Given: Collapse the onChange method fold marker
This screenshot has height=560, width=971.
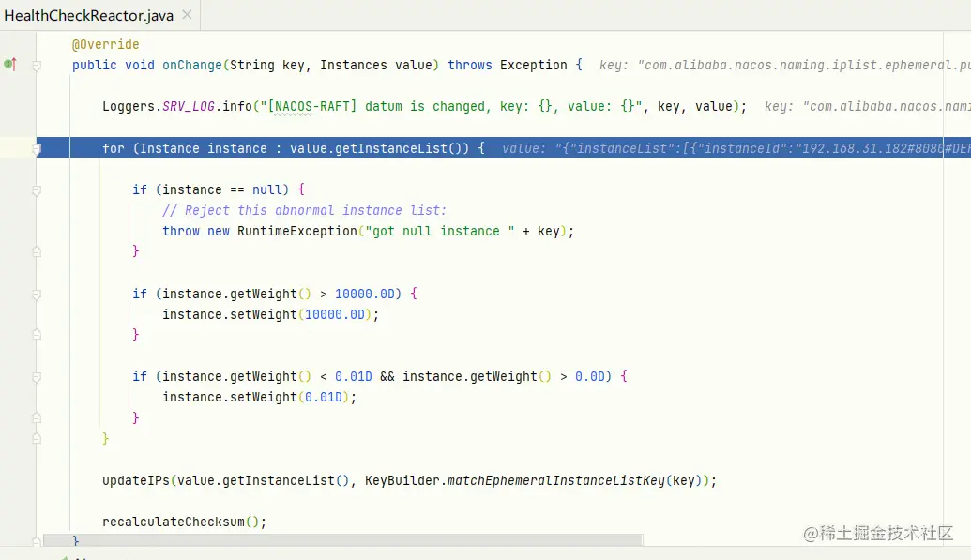Looking at the screenshot, I should 37,65.
